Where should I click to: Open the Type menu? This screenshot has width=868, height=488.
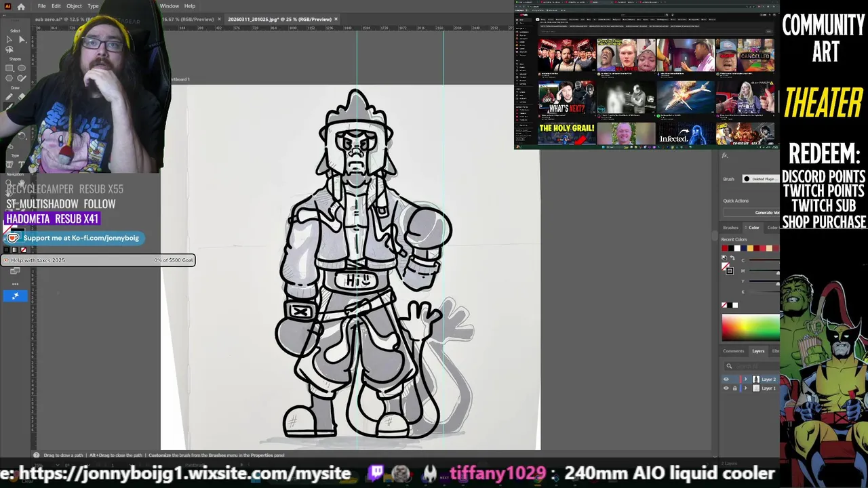pyautogui.click(x=93, y=6)
